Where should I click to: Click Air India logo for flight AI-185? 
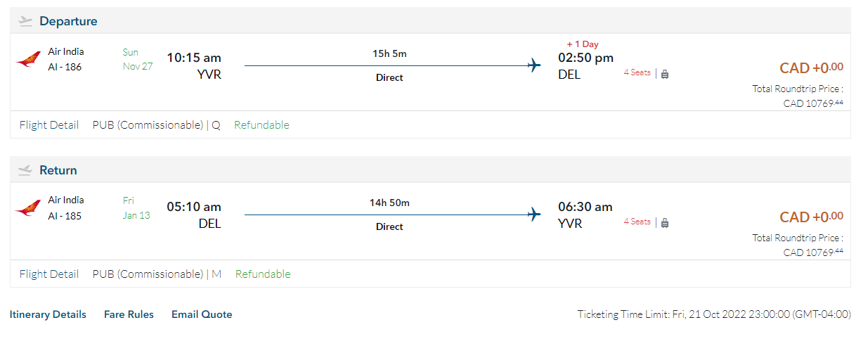28,208
